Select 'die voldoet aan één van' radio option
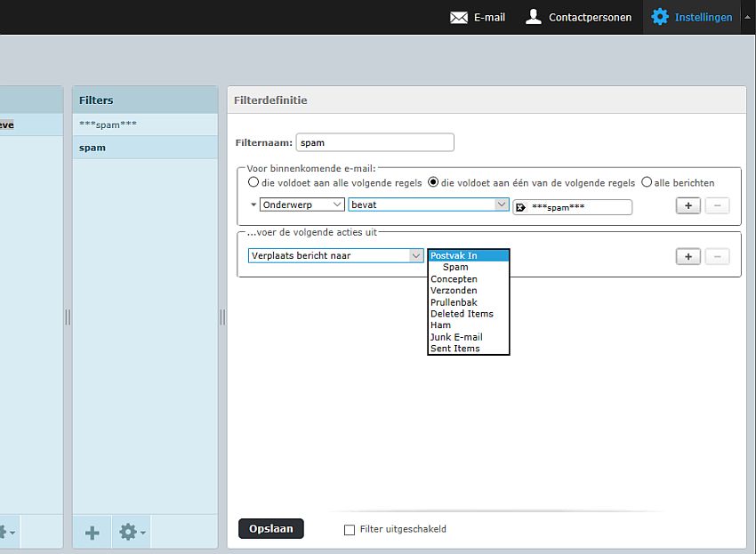Viewport: 756px width, 554px height. click(434, 182)
